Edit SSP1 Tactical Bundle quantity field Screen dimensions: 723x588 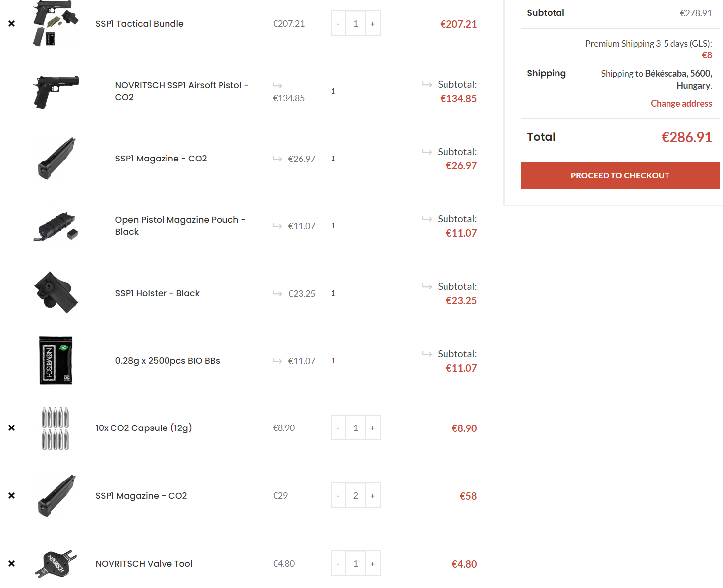click(356, 24)
